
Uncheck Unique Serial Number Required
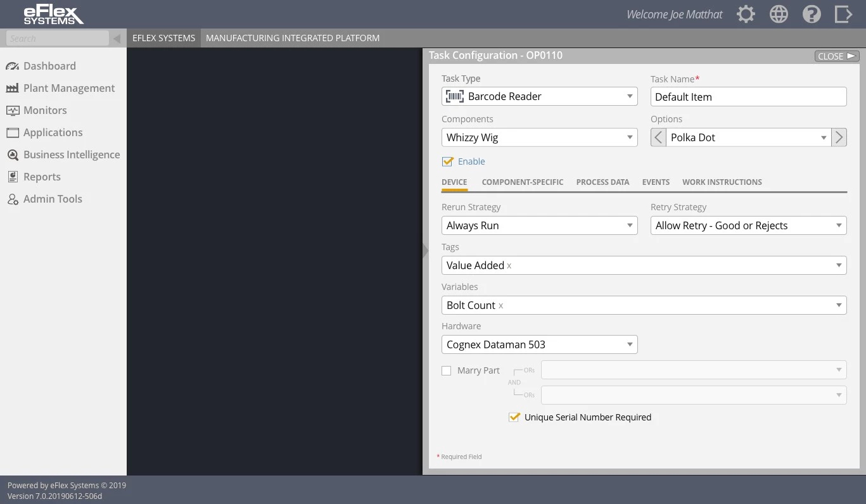(x=514, y=417)
